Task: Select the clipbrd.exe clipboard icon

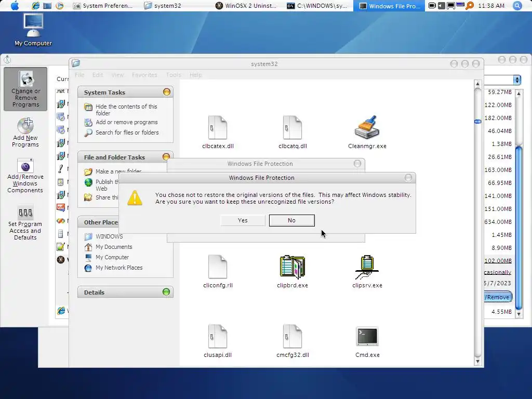Action: [292, 267]
